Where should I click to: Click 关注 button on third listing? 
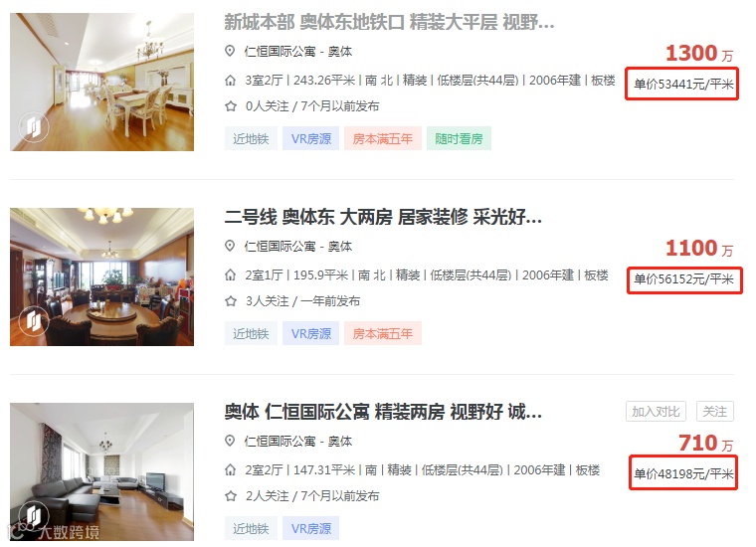point(714,411)
